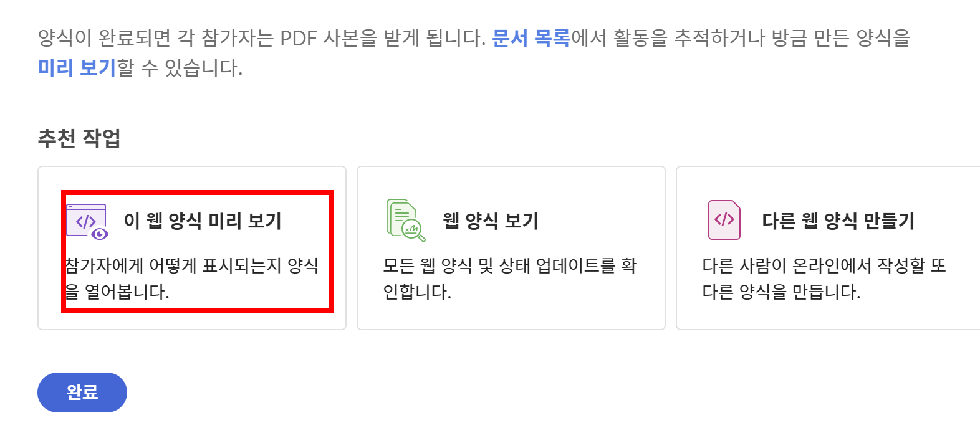Click description 참가자에게 어떻게 표시되는지 양식을 열어봅니다

tap(192, 279)
